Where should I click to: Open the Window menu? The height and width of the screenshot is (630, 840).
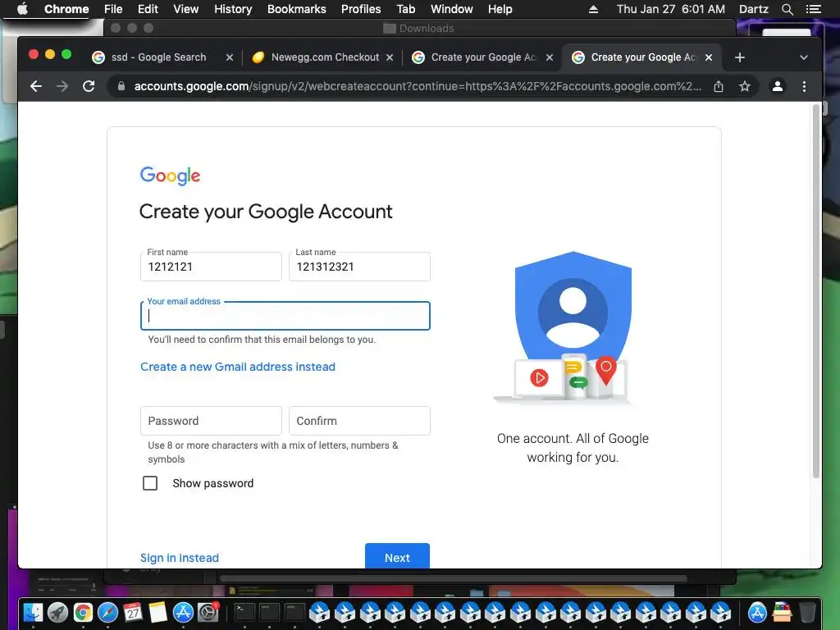[452, 9]
